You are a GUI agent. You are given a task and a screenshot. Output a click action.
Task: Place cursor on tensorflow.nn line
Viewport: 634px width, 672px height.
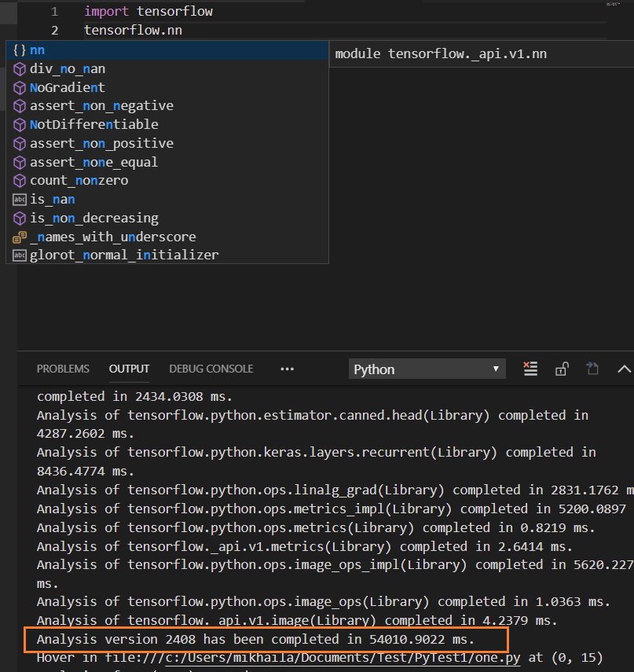134,31
